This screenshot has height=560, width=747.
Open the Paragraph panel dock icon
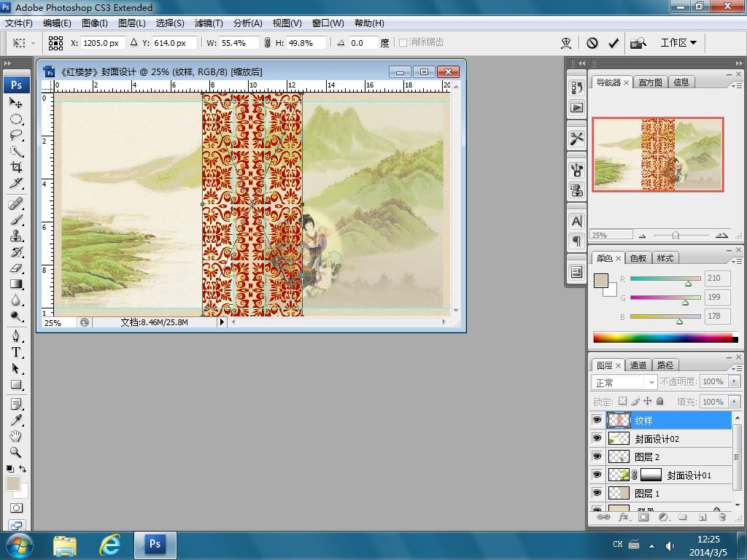(576, 241)
